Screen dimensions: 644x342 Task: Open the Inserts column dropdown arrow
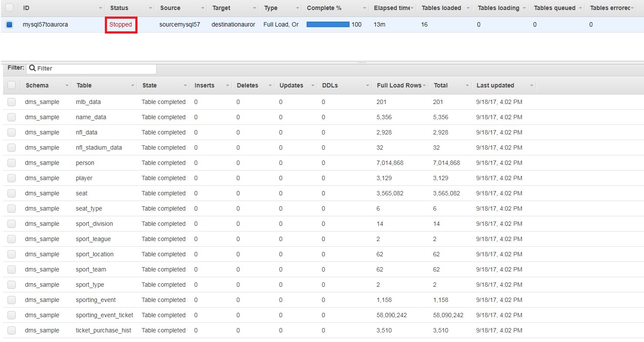[228, 86]
